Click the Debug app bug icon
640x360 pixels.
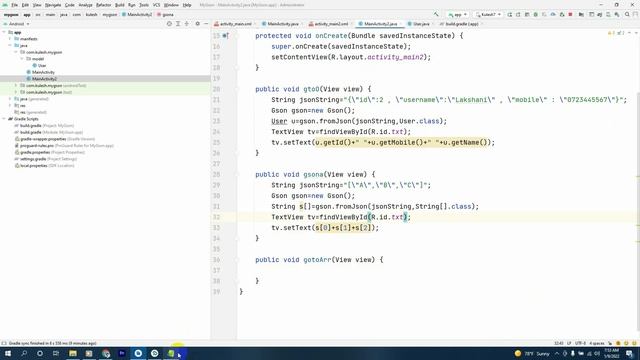[x=536, y=14]
